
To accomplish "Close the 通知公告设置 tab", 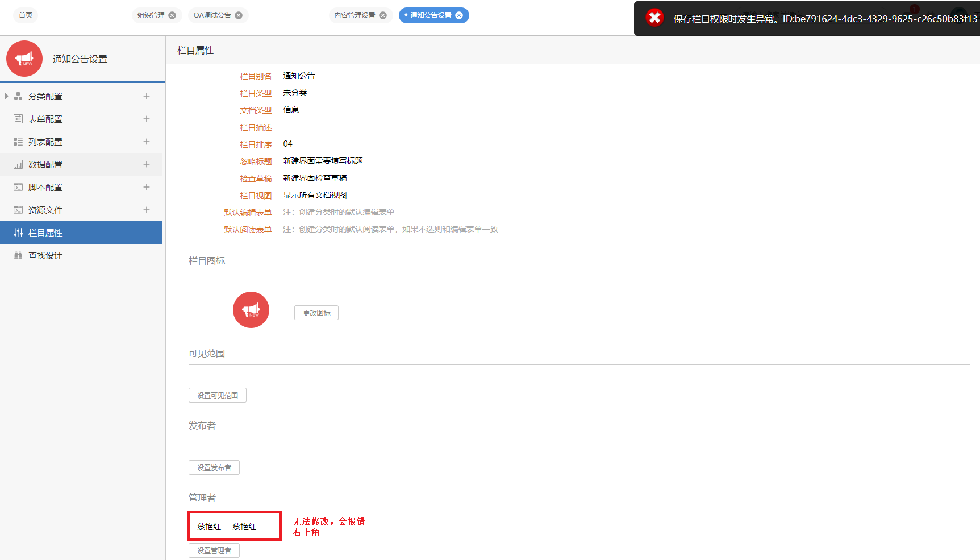I will 459,15.
